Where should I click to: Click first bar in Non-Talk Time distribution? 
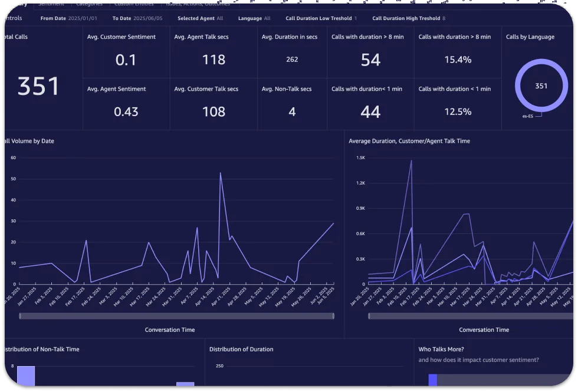click(x=26, y=376)
